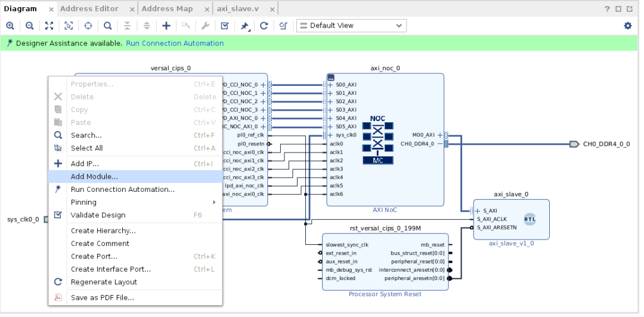Click the Zoom In toolbar icon
Viewport: 644px width, 317px height.
click(10, 26)
